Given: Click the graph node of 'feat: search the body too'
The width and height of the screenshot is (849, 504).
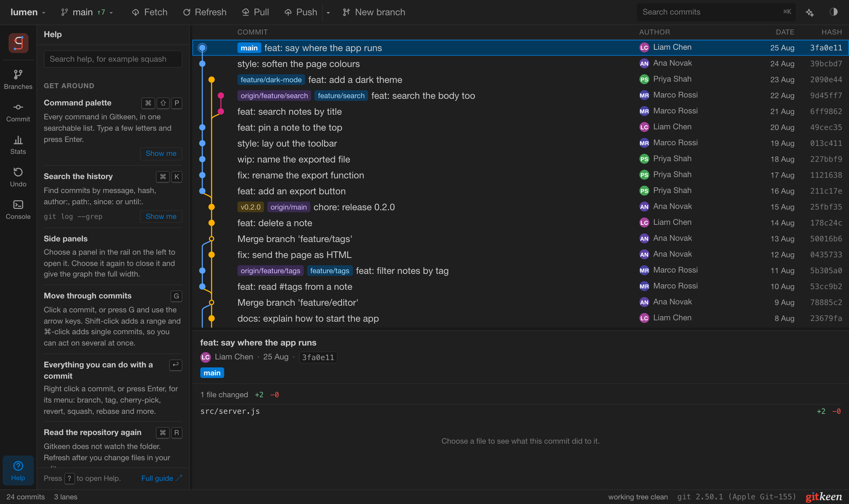Looking at the screenshot, I should tap(221, 95).
